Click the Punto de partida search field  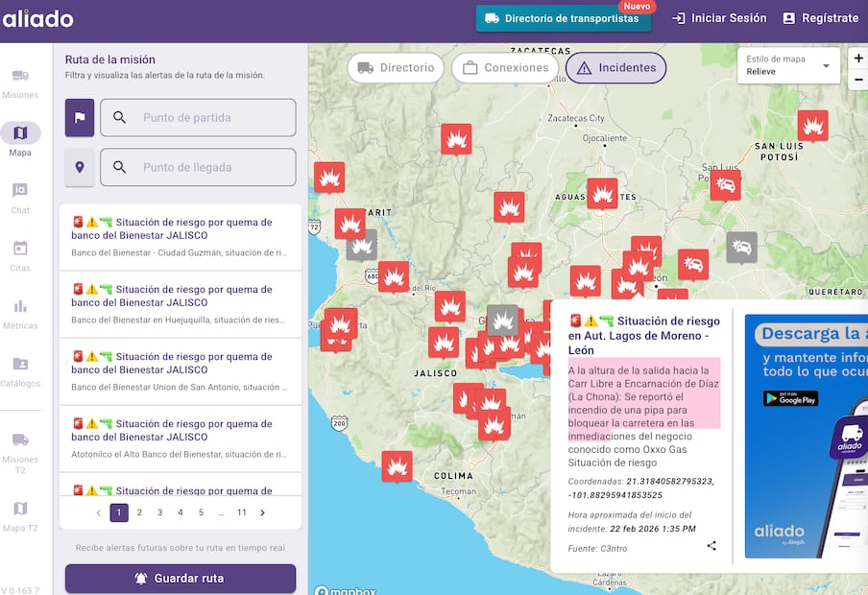click(198, 117)
